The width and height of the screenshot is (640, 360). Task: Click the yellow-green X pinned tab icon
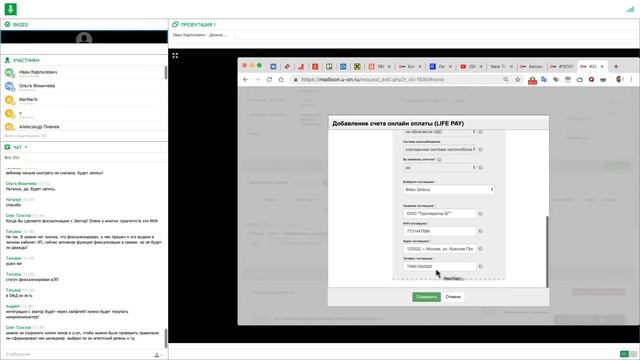[x=357, y=67]
